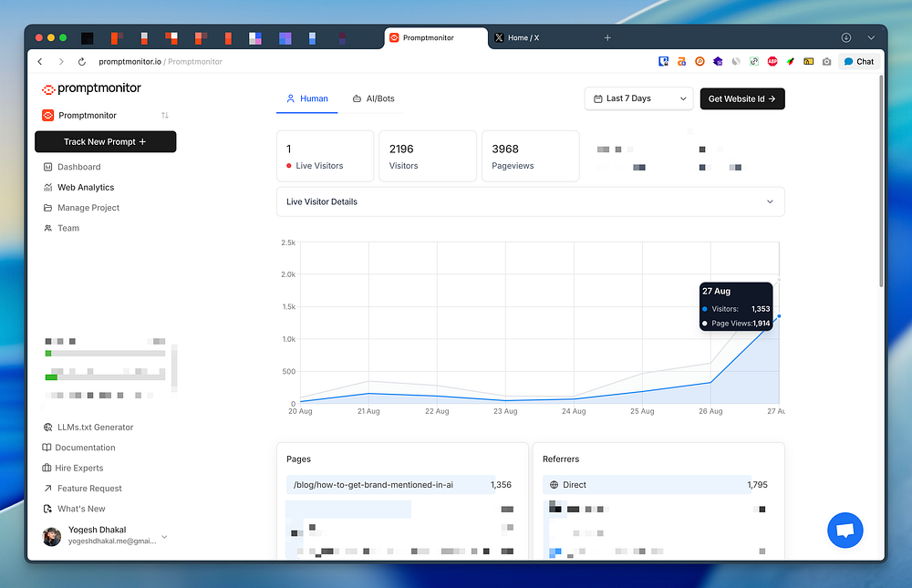Click the Get Website Id button
The image size is (912, 588).
coord(742,98)
